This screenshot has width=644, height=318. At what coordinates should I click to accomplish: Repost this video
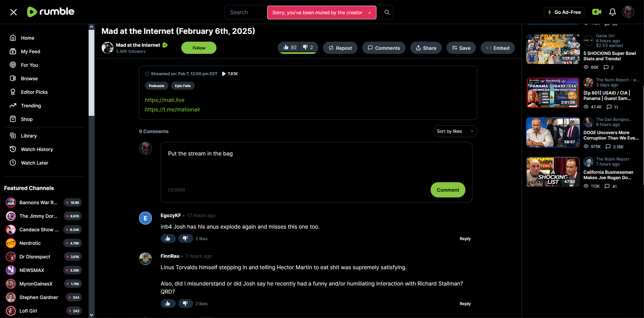[x=340, y=48]
